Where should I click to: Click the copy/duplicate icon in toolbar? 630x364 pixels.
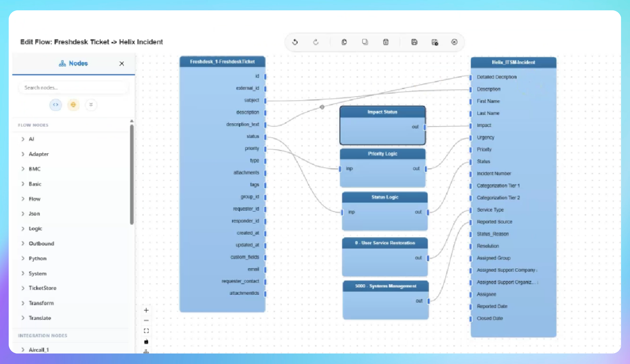pyautogui.click(x=365, y=42)
